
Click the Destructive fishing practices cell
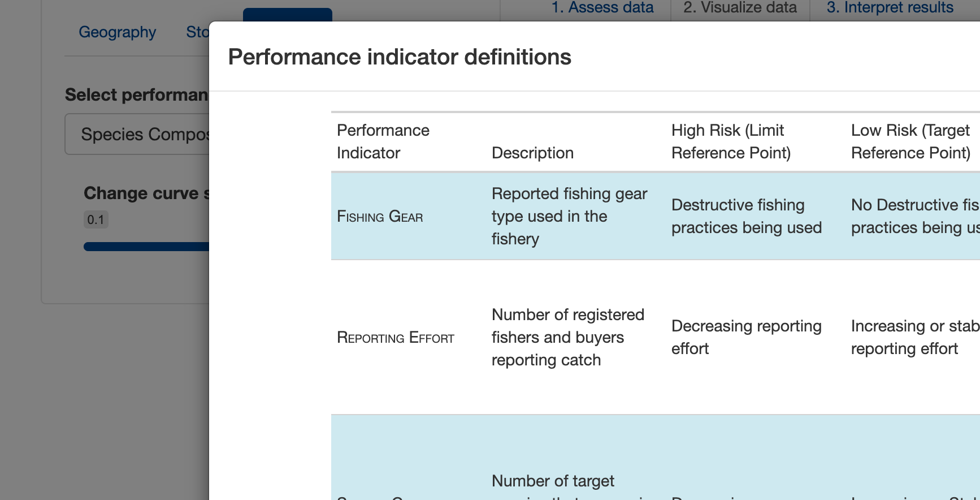point(747,216)
